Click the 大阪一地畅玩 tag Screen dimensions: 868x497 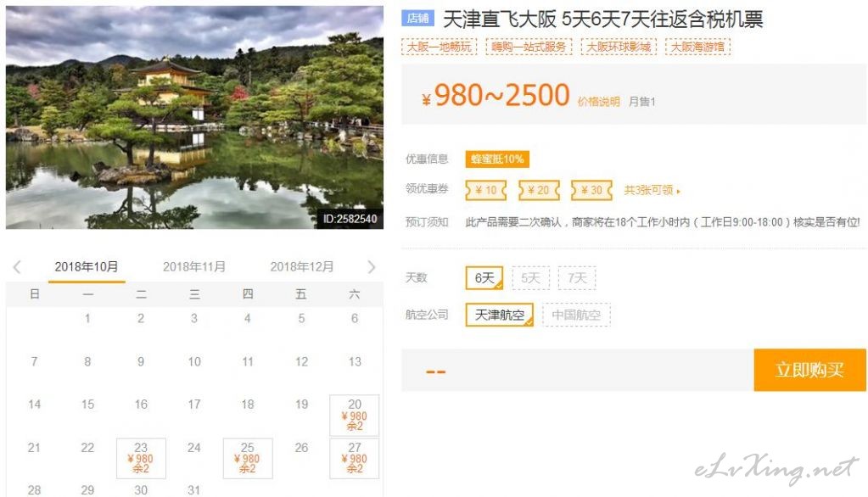coord(439,47)
